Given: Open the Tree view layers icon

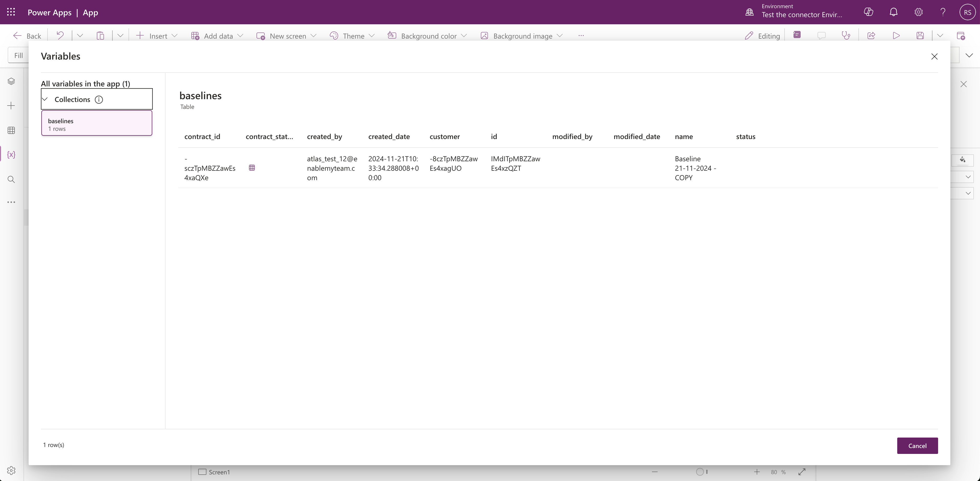Looking at the screenshot, I should point(11,82).
